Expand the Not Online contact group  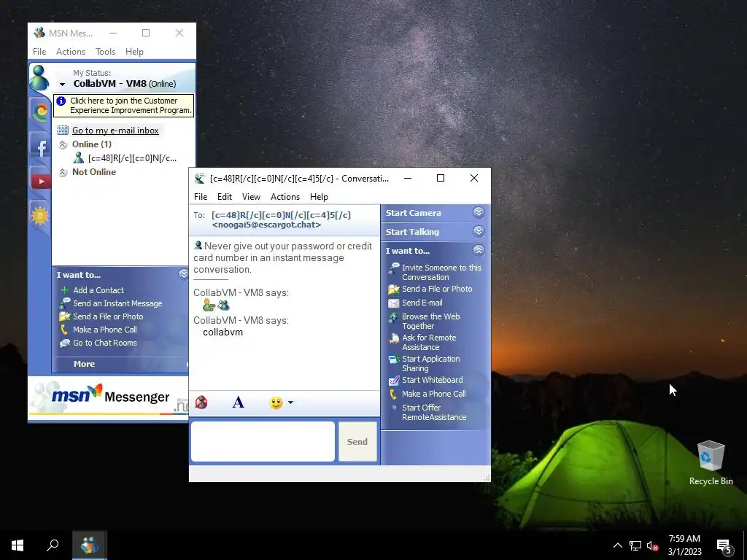pyautogui.click(x=63, y=172)
